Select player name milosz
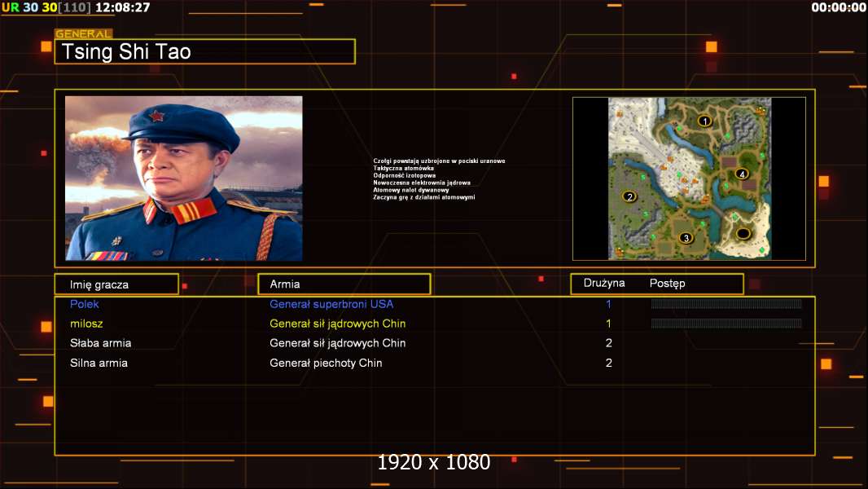868x489 pixels. tap(86, 324)
